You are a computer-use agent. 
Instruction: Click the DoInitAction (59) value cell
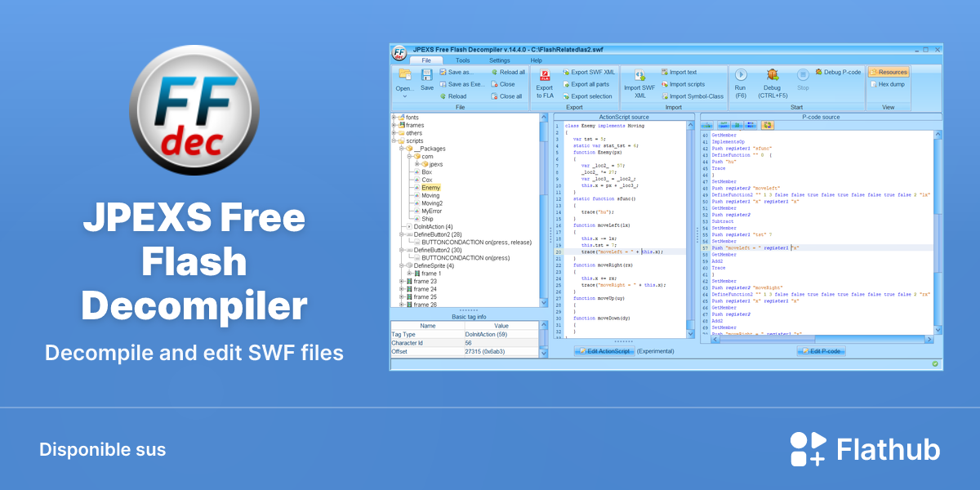point(501,334)
